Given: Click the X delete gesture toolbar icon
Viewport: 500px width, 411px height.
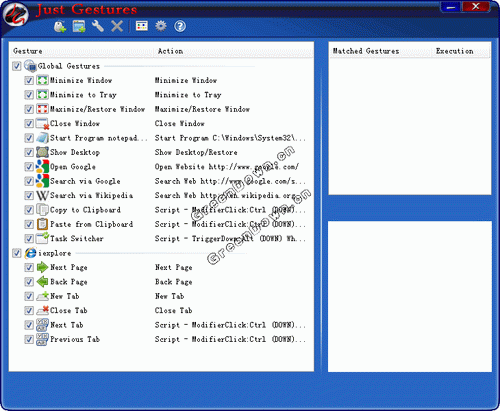Looking at the screenshot, I should [x=117, y=26].
